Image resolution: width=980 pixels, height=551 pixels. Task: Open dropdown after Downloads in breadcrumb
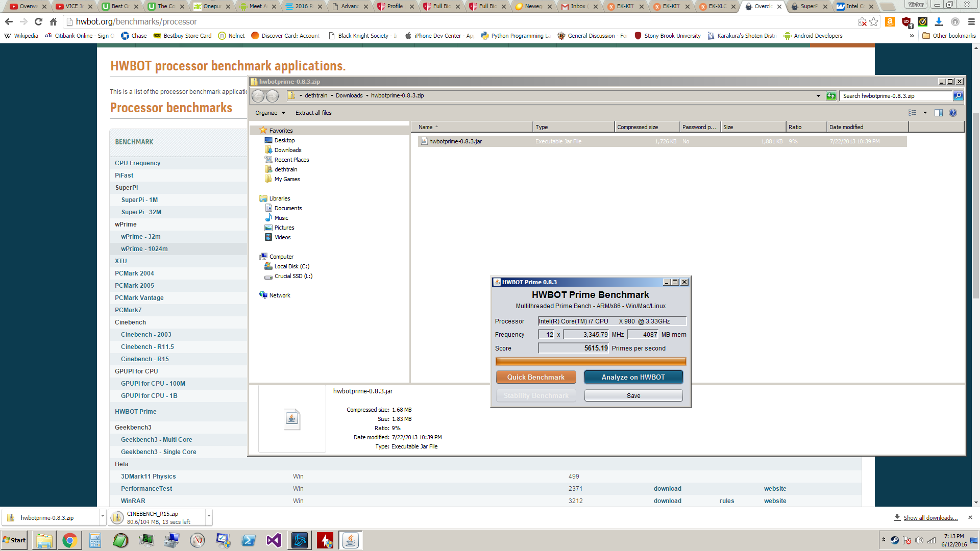pos(367,95)
